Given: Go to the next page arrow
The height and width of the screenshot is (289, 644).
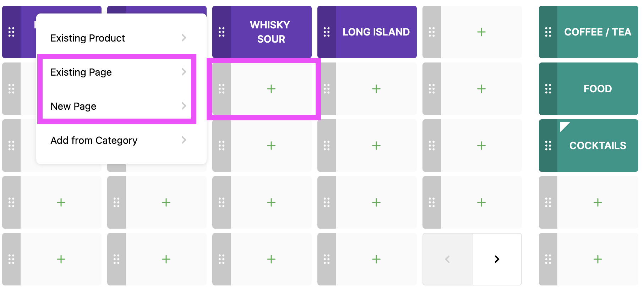Looking at the screenshot, I should pyautogui.click(x=497, y=259).
